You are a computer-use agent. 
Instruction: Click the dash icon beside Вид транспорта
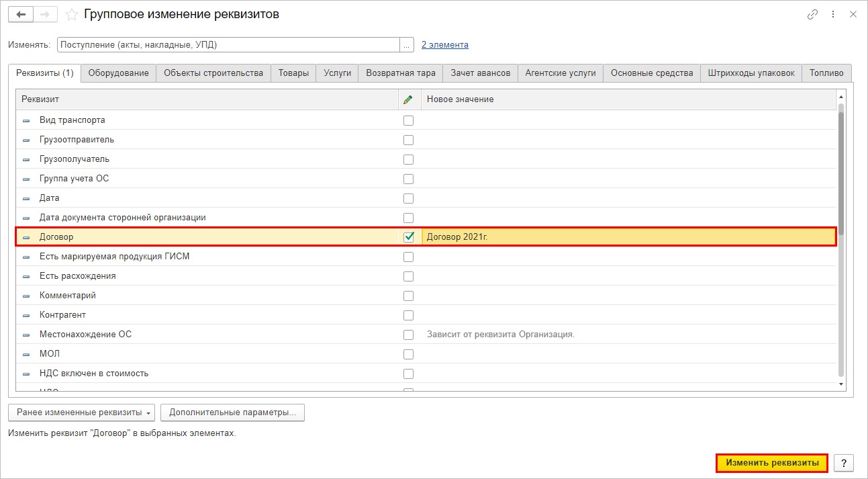(x=26, y=121)
